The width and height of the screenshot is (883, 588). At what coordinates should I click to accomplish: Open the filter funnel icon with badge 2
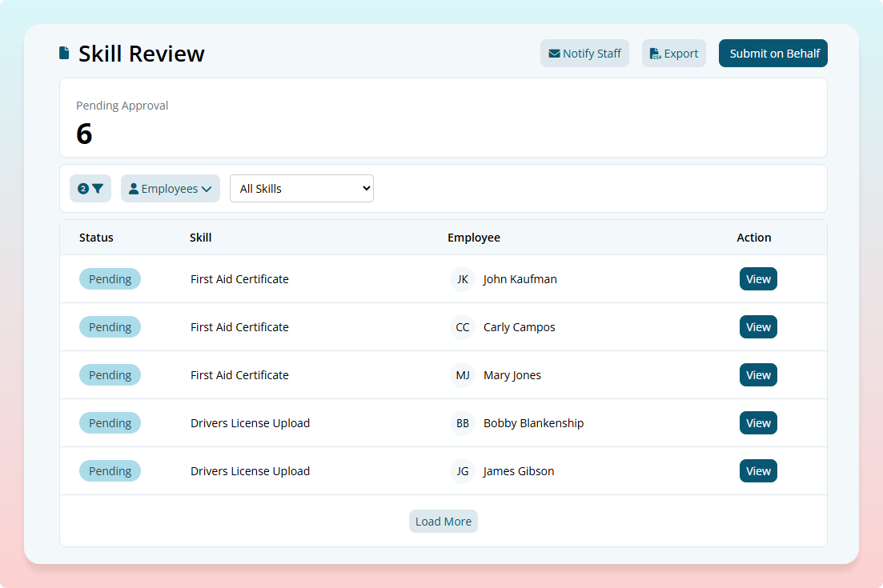point(90,188)
